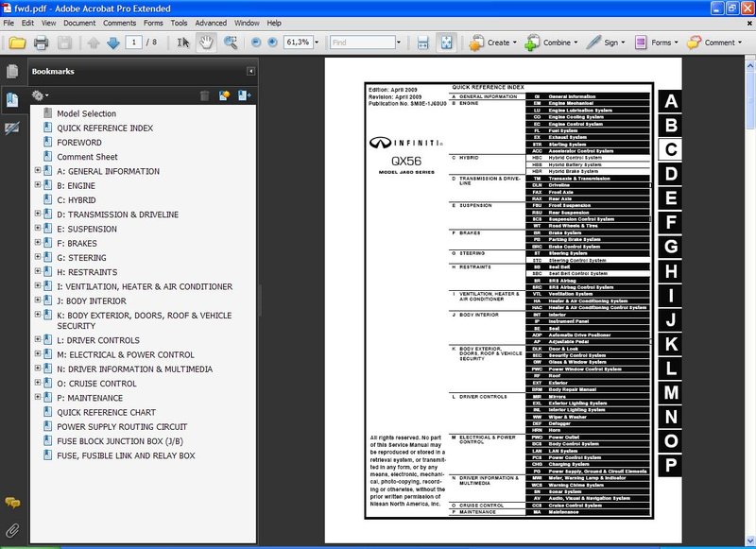Open the QUICK REFERENCE CHART bookmark
Image resolution: width=756 pixels, height=549 pixels.
click(106, 412)
